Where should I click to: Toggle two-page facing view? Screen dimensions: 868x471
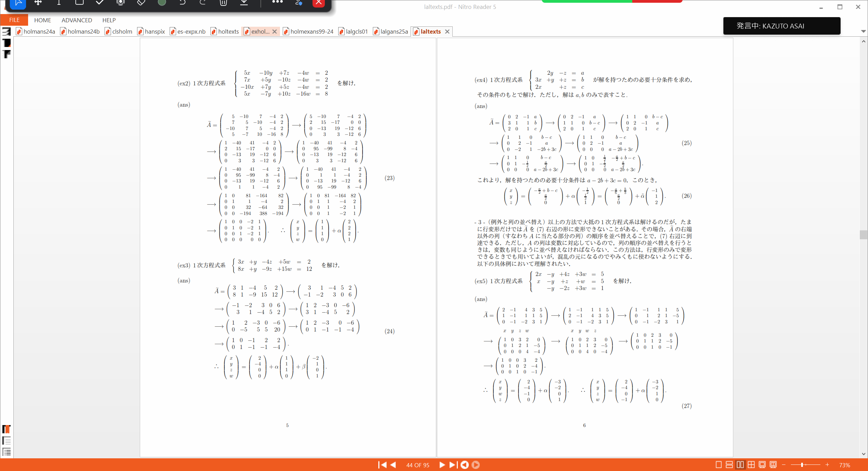[740, 465]
